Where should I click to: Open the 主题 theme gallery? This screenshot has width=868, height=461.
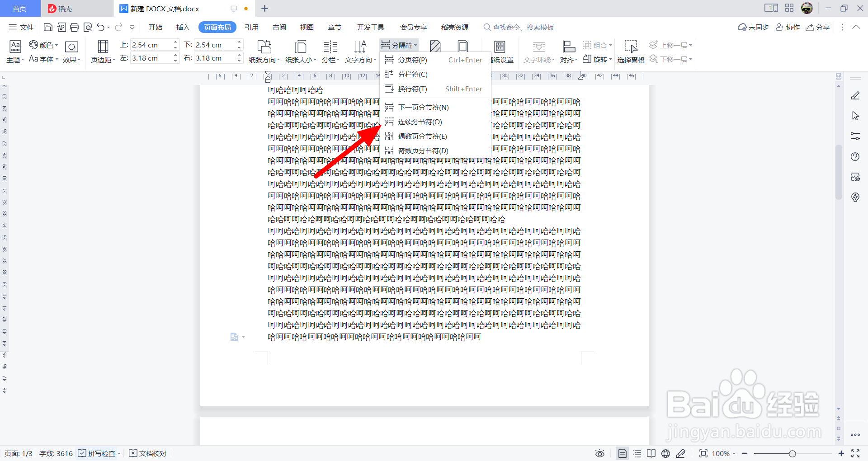pyautogui.click(x=15, y=52)
